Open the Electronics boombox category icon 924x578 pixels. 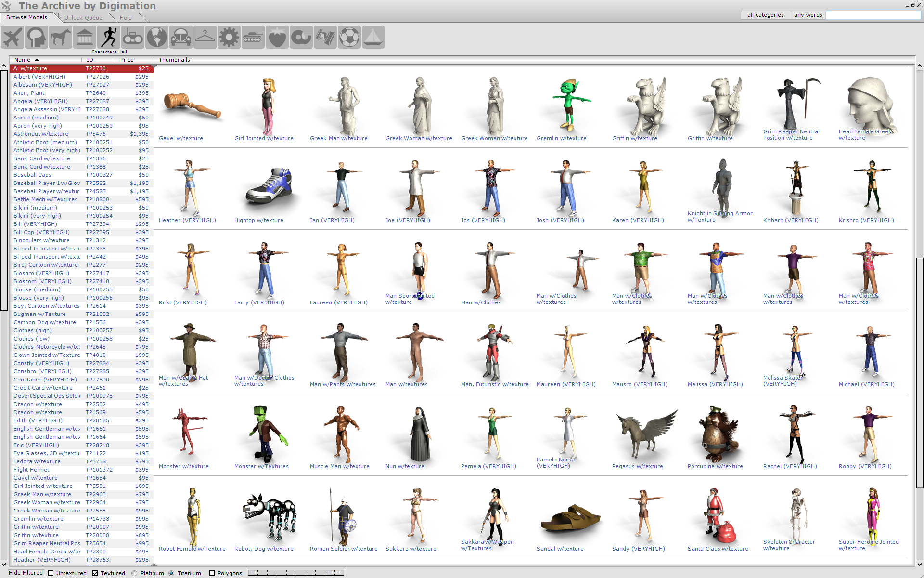coord(133,37)
